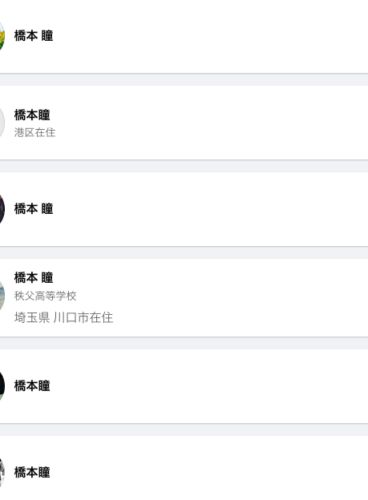Click the 埼玉県 川口市在住 location text
368x500 pixels.
point(63,317)
